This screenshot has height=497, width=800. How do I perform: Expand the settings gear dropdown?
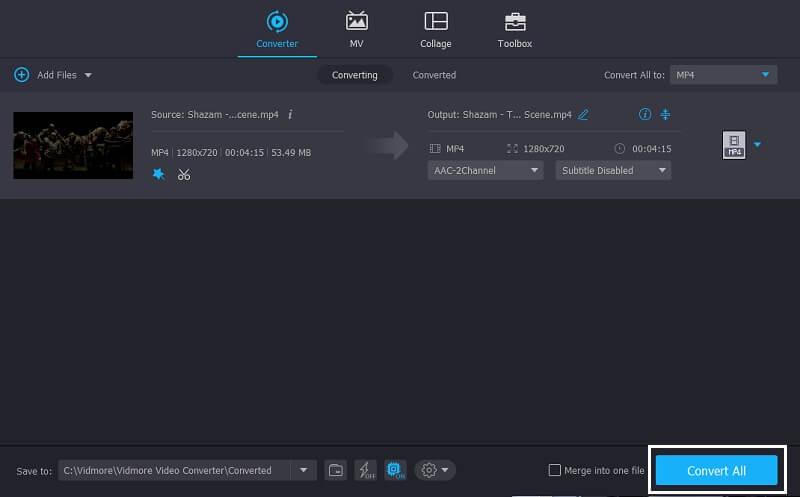click(x=435, y=470)
